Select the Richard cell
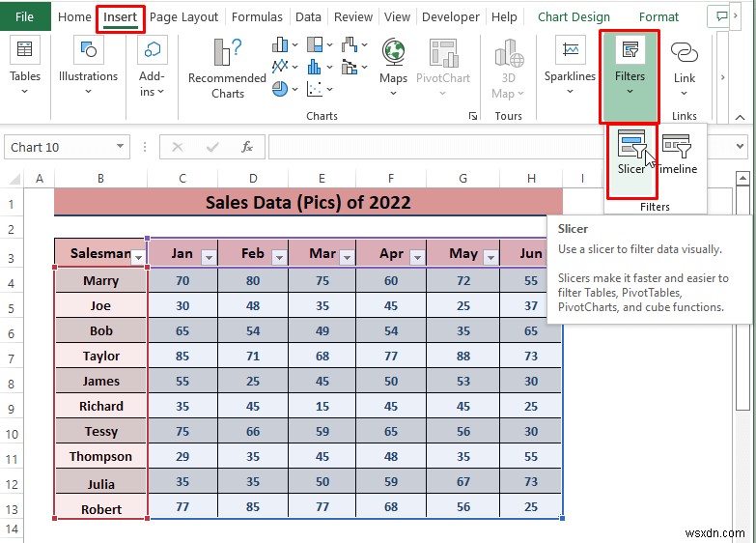 pyautogui.click(x=100, y=406)
